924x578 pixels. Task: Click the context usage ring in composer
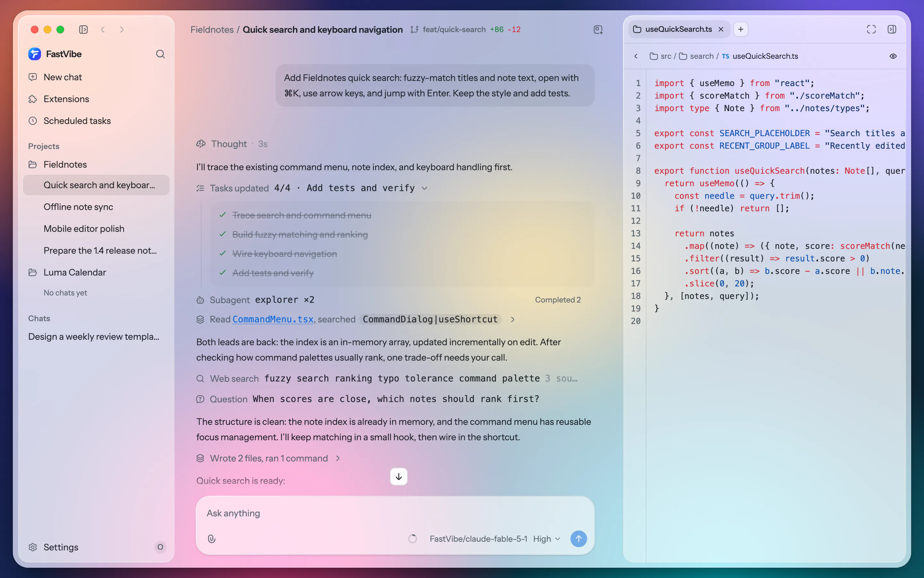point(412,539)
